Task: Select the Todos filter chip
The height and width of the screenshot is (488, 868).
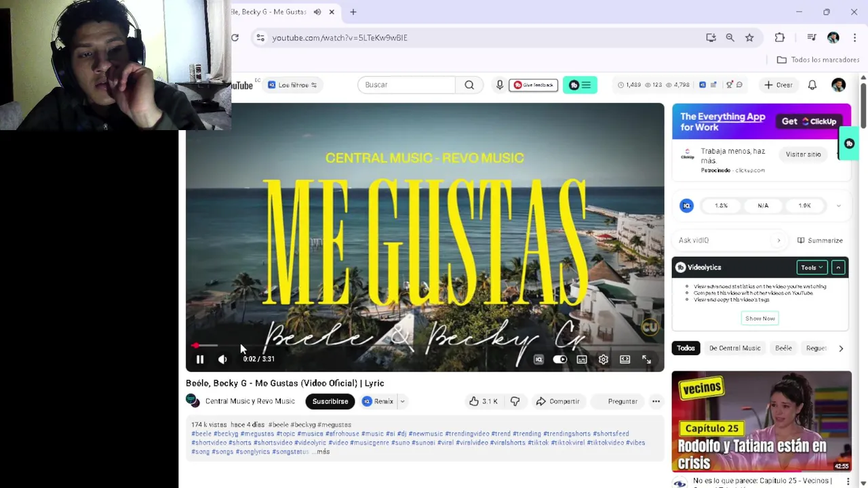Action: (686, 348)
